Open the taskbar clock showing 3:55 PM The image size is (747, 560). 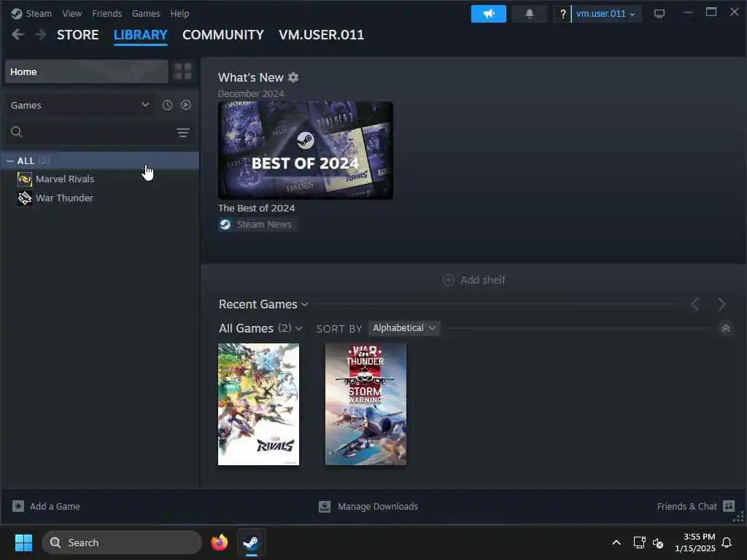[x=694, y=542]
